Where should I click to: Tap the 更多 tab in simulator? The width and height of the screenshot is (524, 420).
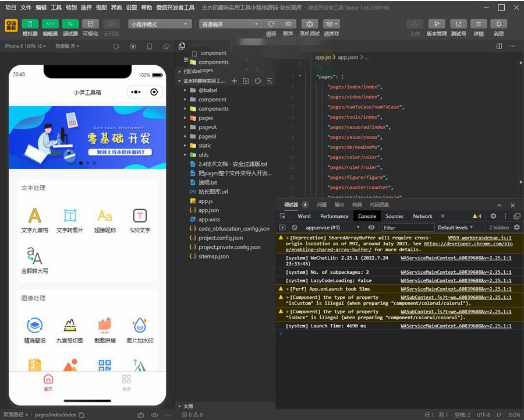(126, 383)
